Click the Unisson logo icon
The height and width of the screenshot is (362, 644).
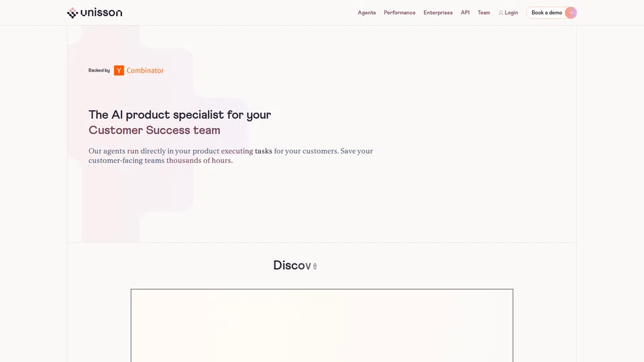[72, 13]
